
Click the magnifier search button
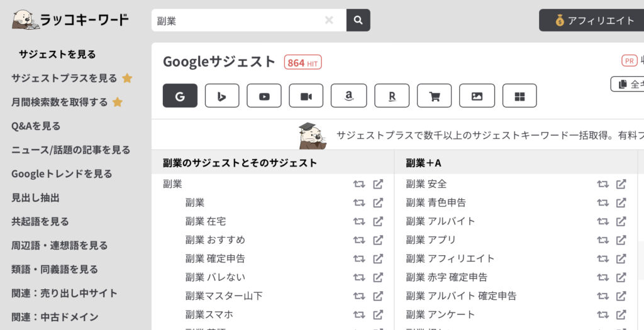tap(358, 20)
